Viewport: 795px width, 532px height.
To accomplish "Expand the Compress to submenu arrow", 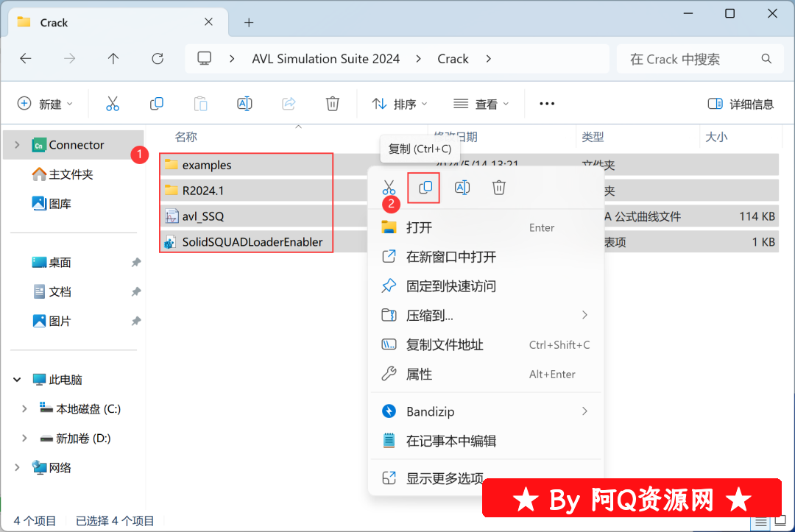I will pyautogui.click(x=584, y=315).
